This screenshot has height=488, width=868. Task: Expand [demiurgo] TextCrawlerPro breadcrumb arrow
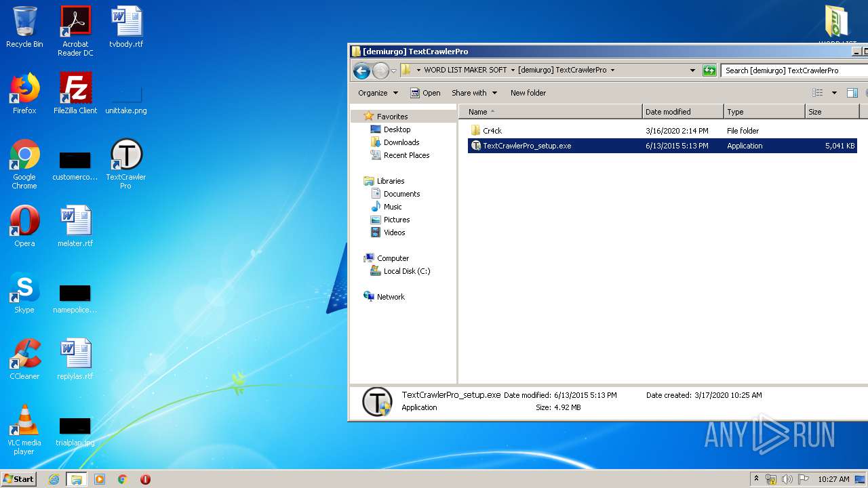[612, 70]
